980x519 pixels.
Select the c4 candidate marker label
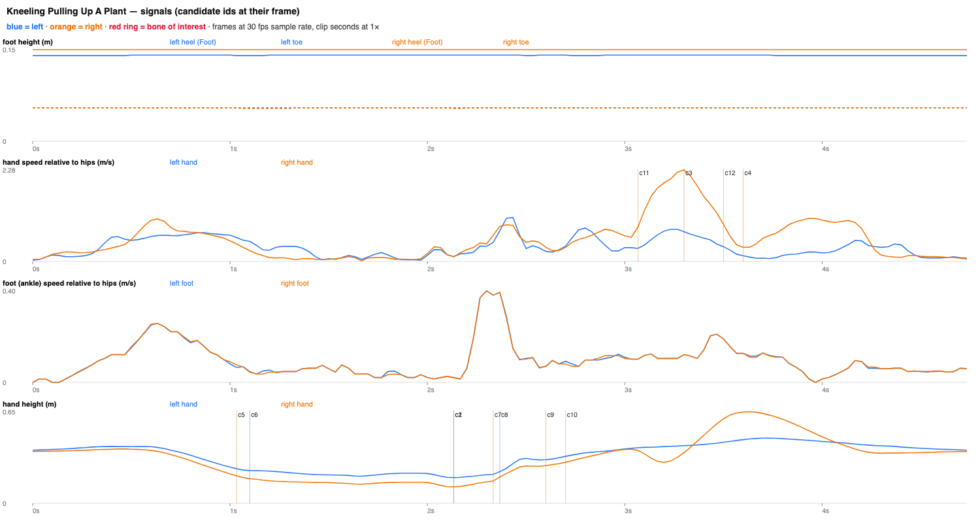tap(748, 173)
